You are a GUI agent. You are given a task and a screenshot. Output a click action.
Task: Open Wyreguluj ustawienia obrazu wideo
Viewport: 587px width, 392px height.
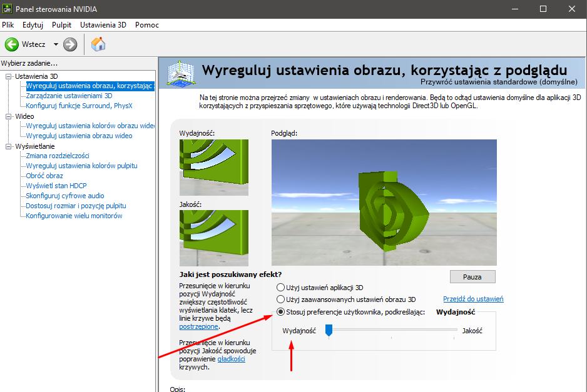(x=79, y=136)
